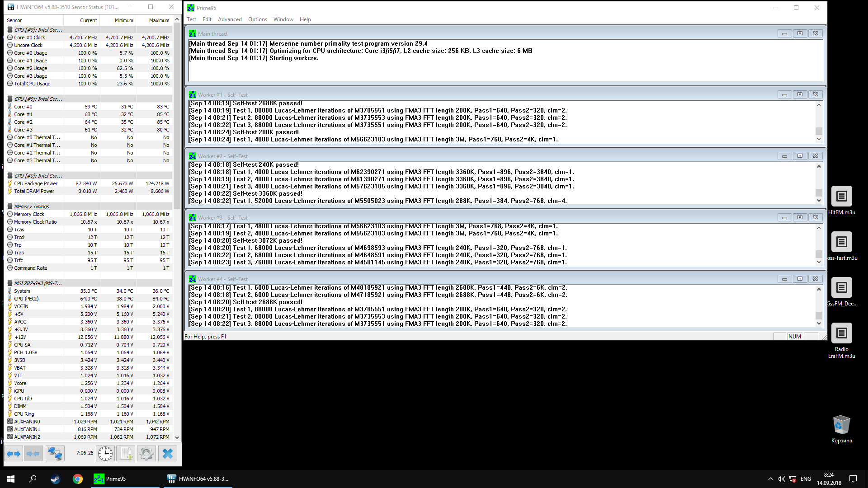This screenshot has height=488, width=868.
Task: Close sensors with the blue X icon
Action: pyautogui.click(x=167, y=453)
